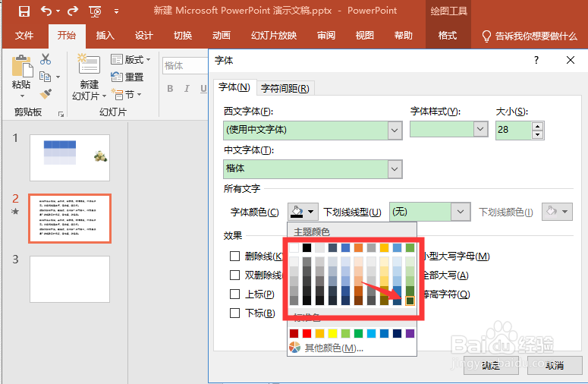Open the Layout (版式) dropdown
The width and height of the screenshot is (588, 384).
click(x=130, y=59)
